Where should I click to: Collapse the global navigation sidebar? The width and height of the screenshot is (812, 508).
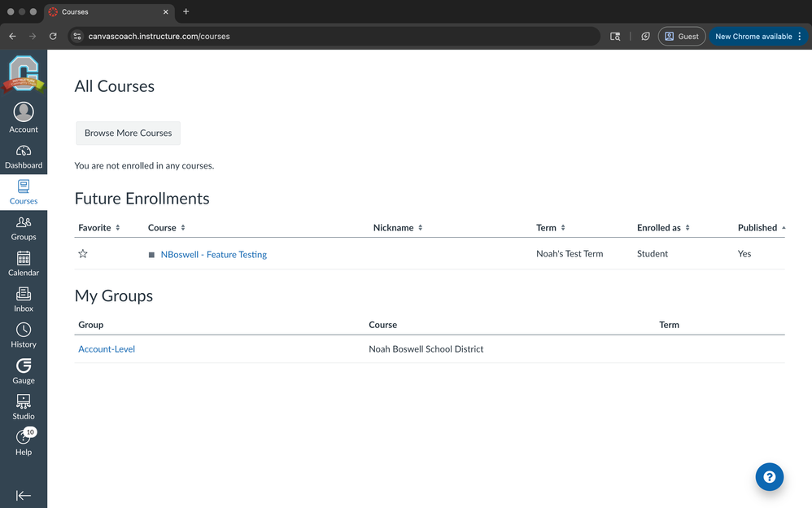click(x=24, y=495)
